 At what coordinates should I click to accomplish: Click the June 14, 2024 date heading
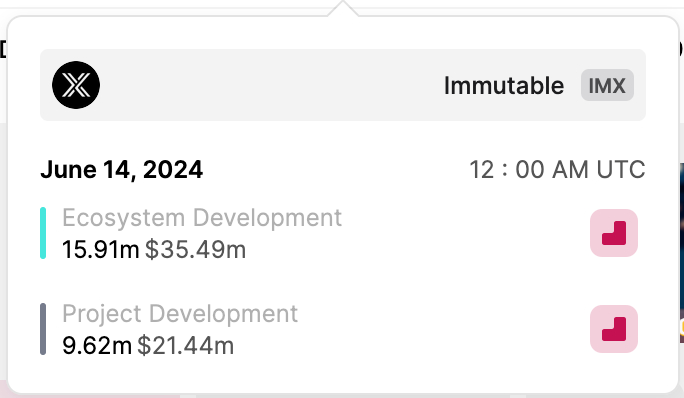coord(121,170)
